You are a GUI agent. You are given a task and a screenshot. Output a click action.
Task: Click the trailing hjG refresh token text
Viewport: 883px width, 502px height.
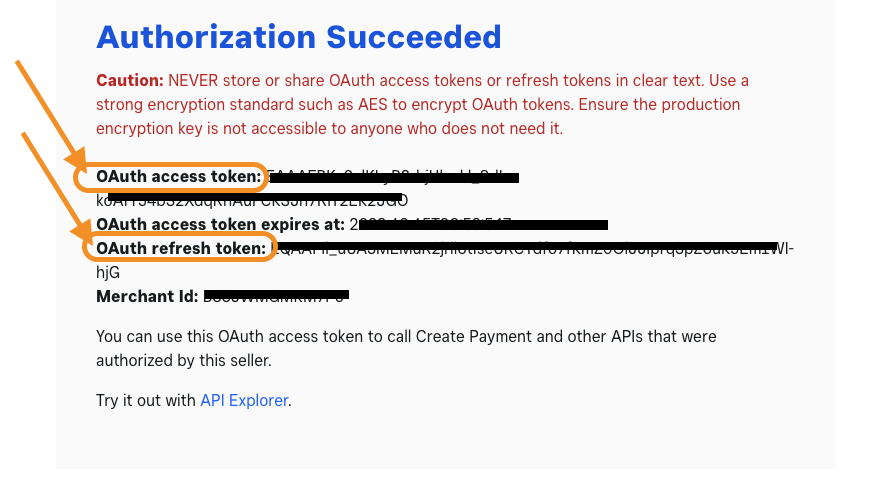pos(108,273)
